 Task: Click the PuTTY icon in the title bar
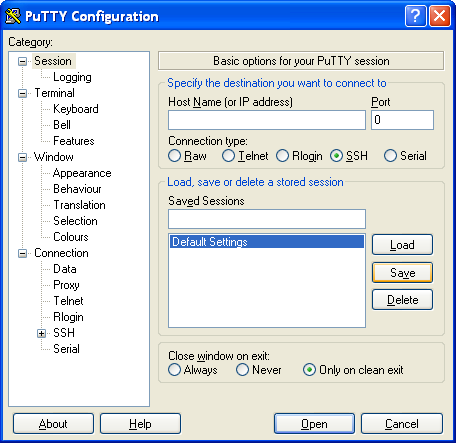(x=13, y=16)
